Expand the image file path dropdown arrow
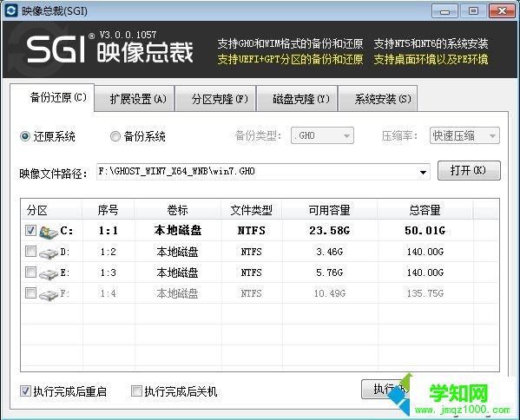This screenshot has height=420, width=520. tap(423, 172)
